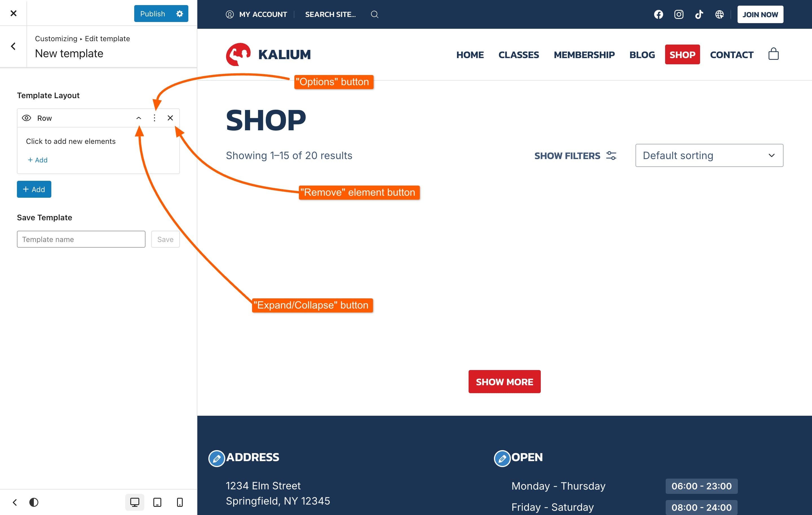Remove the Row element
The image size is (812, 515).
(170, 118)
